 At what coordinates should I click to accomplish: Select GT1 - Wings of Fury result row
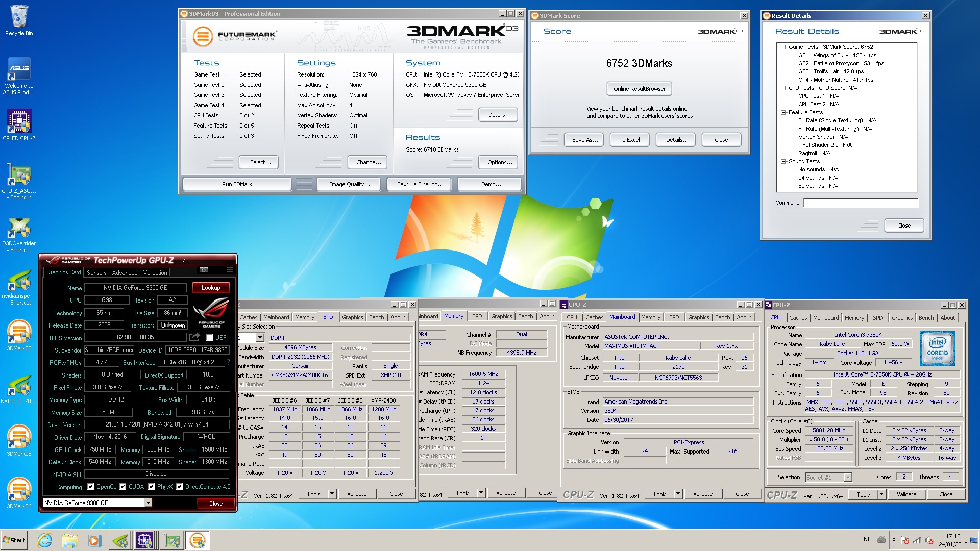click(837, 55)
